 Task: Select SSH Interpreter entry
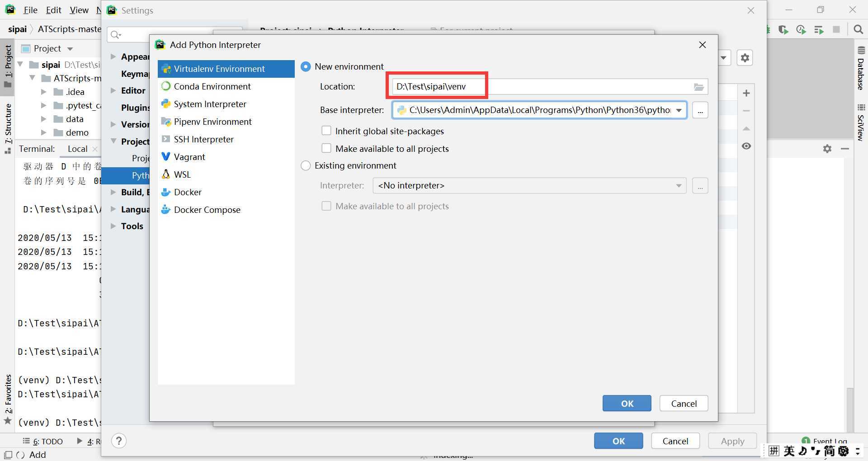tap(226, 139)
